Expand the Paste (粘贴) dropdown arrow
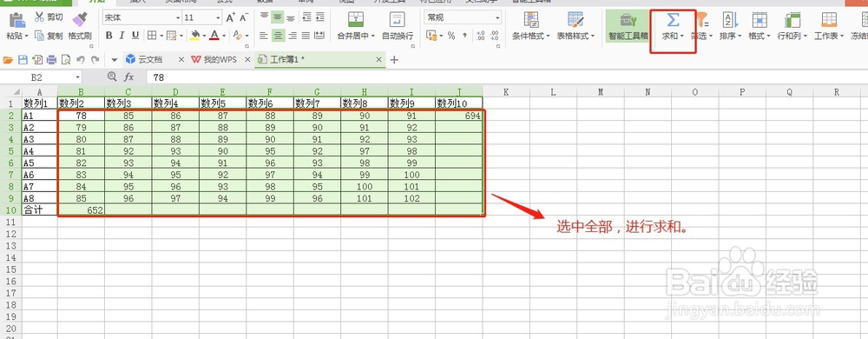The image size is (868, 339). click(x=26, y=36)
